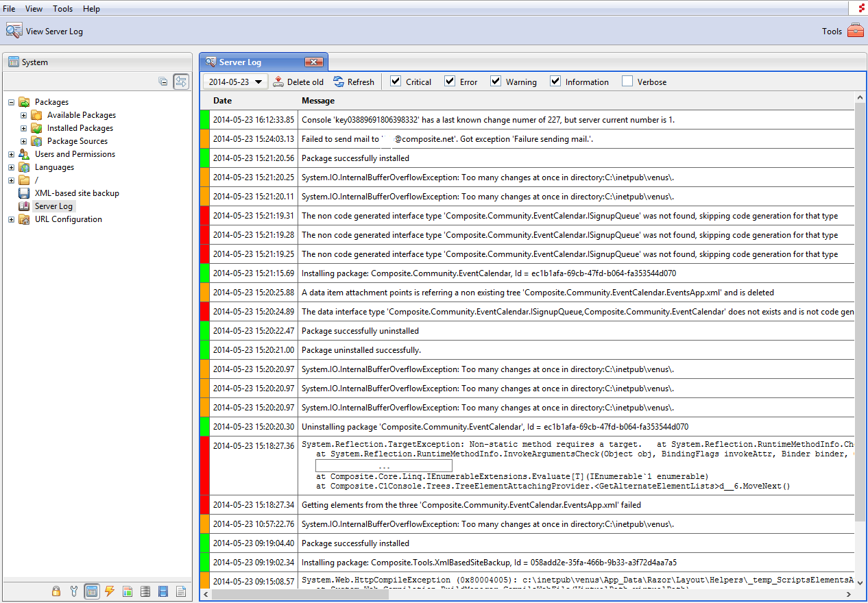The image size is (868, 603).
Task: Click the Refresh button in the log toolbar
Action: tap(354, 81)
